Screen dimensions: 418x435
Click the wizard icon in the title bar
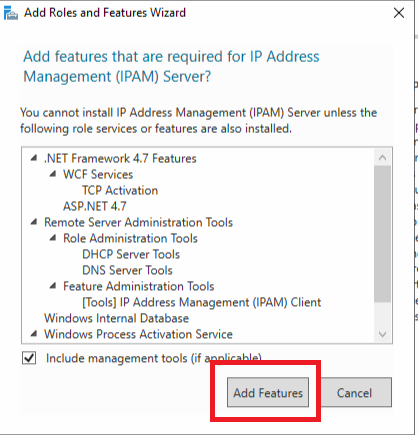pyautogui.click(x=11, y=13)
